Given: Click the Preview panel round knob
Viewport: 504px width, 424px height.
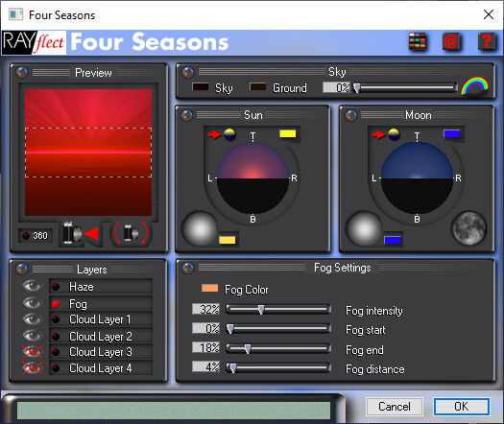Looking at the screenshot, I should 22,72.
